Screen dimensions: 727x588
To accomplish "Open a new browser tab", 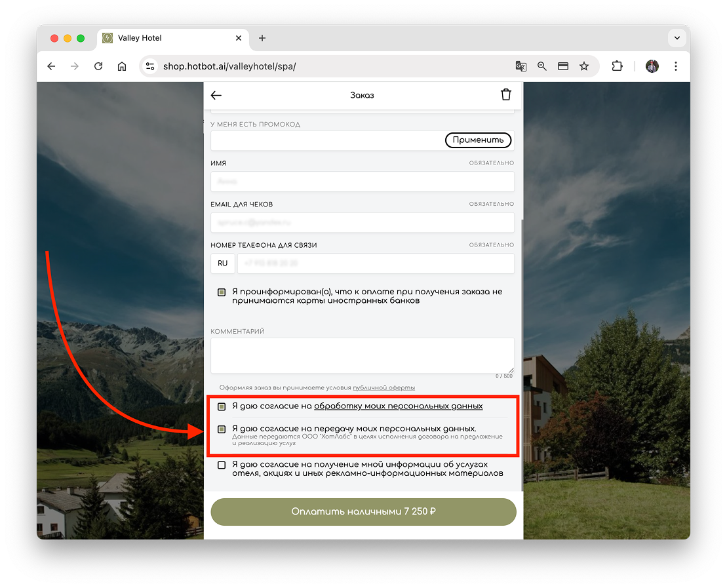I will (262, 38).
